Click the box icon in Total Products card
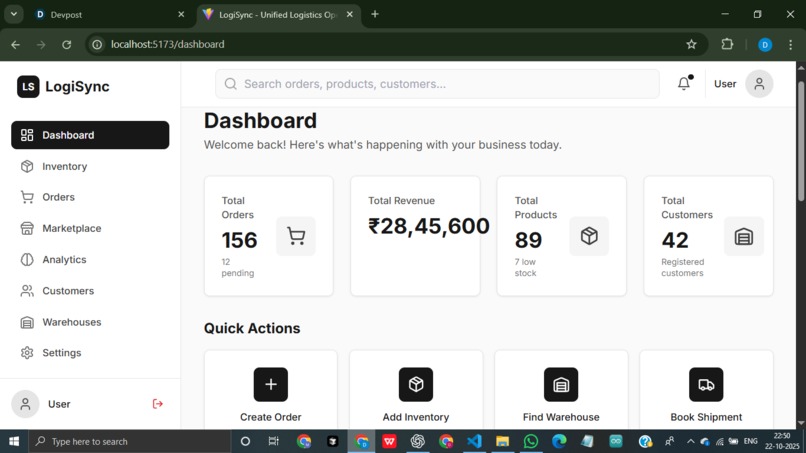Image resolution: width=806 pixels, height=453 pixels. pyautogui.click(x=589, y=237)
